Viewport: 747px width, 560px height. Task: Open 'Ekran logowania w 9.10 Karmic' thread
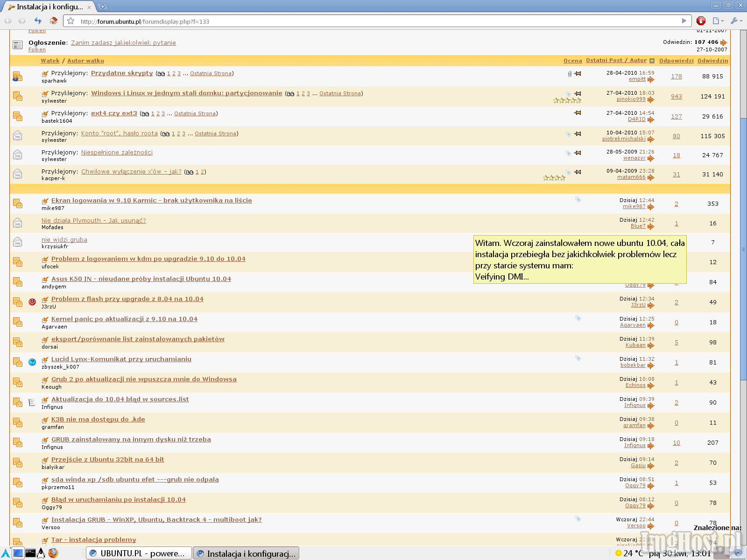click(152, 200)
